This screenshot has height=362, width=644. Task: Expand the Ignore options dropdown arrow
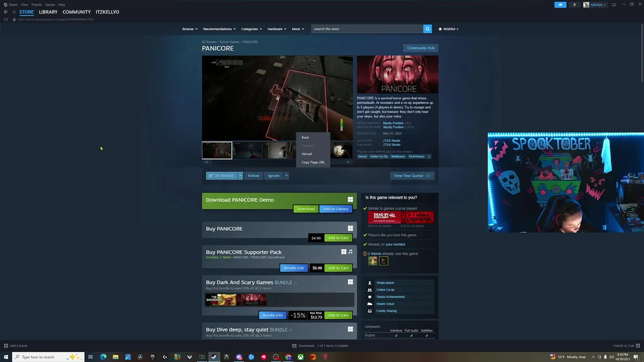(x=286, y=175)
